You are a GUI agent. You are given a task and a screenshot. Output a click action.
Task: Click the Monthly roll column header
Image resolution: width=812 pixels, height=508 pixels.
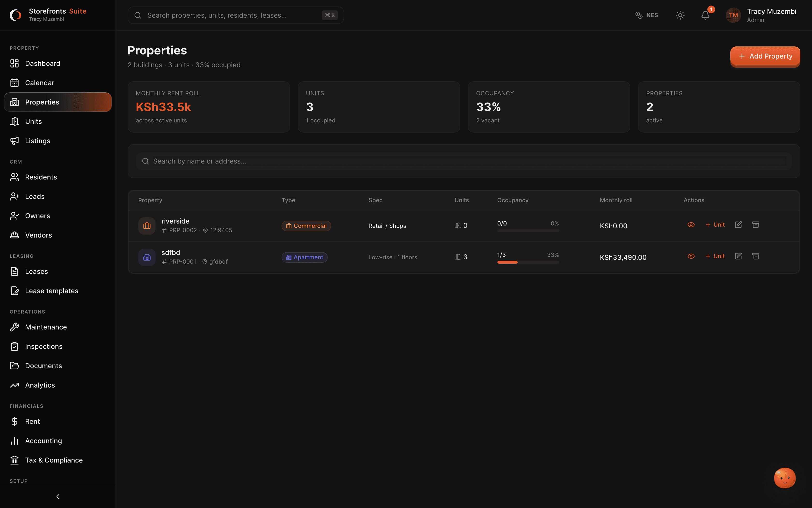tap(616, 200)
